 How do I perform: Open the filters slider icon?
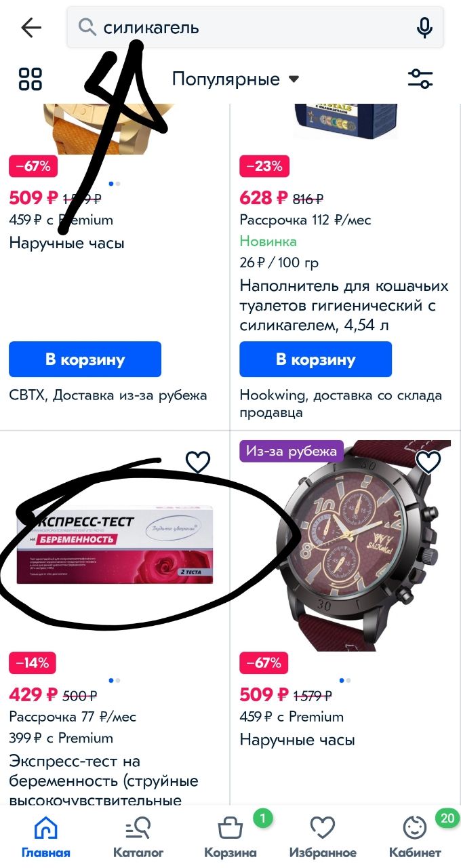click(420, 79)
